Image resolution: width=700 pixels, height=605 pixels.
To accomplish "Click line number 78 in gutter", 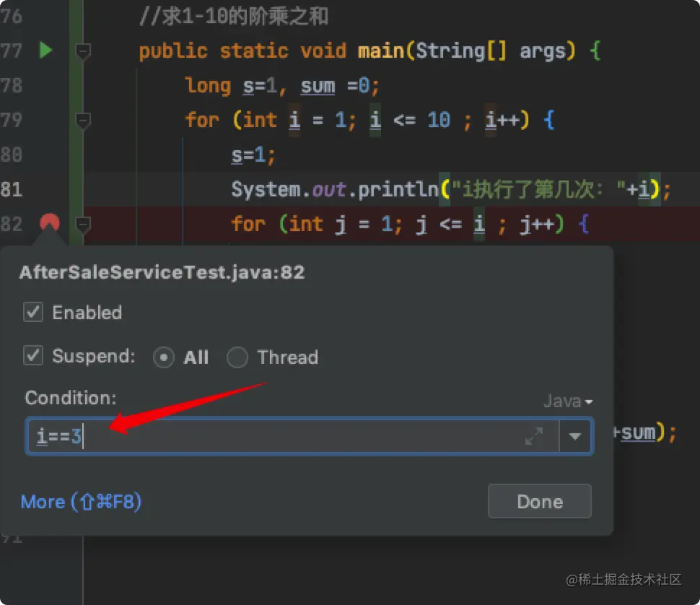I will pyautogui.click(x=12, y=85).
